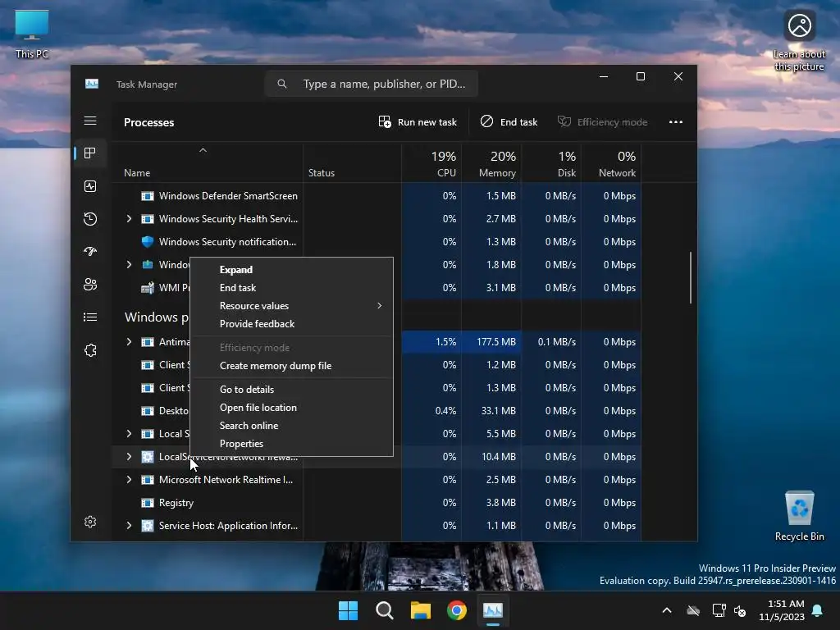Expand the Antimalware process row
This screenshot has height=630, width=840.
(129, 342)
